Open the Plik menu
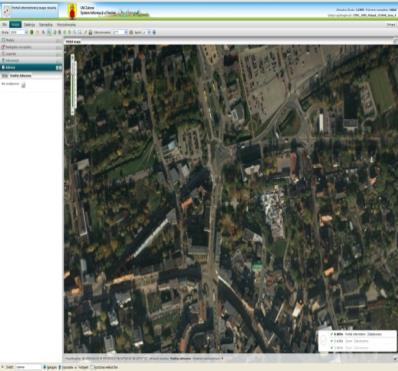Screen dimensions: 398x371 coord(4,25)
